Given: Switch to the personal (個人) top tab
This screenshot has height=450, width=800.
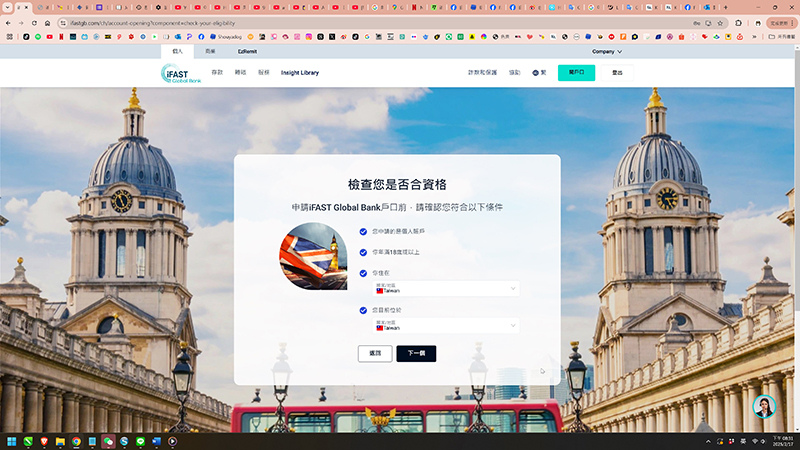Looking at the screenshot, I should pos(178,52).
